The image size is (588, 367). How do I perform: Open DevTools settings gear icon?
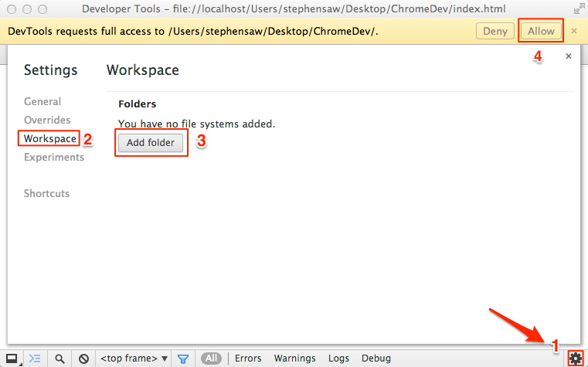(x=576, y=358)
